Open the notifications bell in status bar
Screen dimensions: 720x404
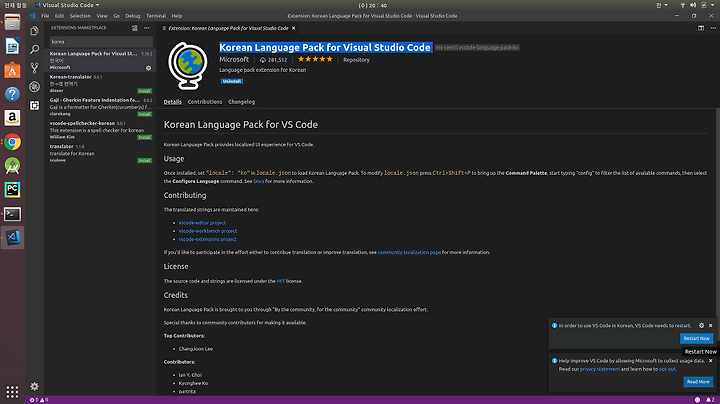tap(710, 400)
